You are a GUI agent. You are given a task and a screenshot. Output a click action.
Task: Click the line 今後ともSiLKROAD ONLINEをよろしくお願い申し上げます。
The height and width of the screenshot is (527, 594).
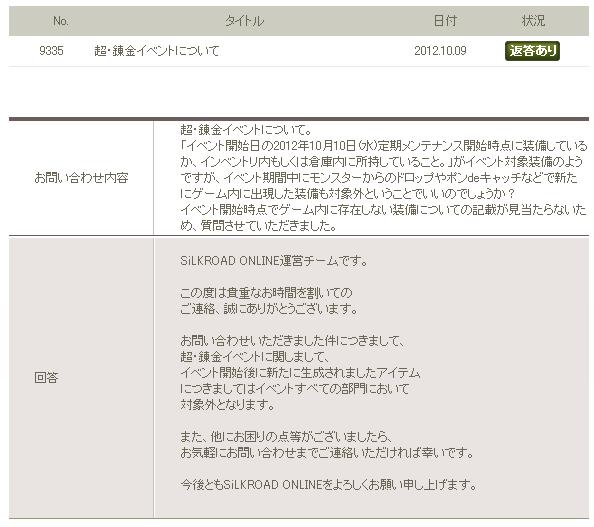[x=328, y=485]
